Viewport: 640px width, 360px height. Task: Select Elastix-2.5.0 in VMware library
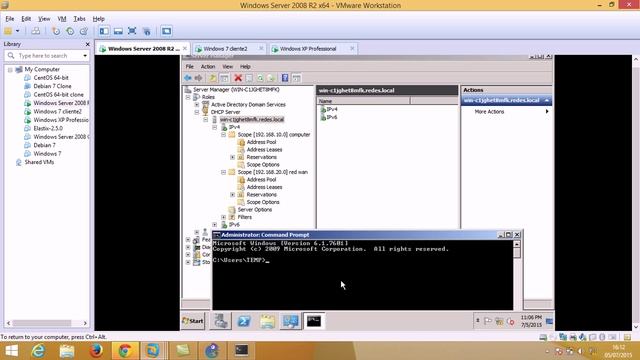click(x=48, y=128)
